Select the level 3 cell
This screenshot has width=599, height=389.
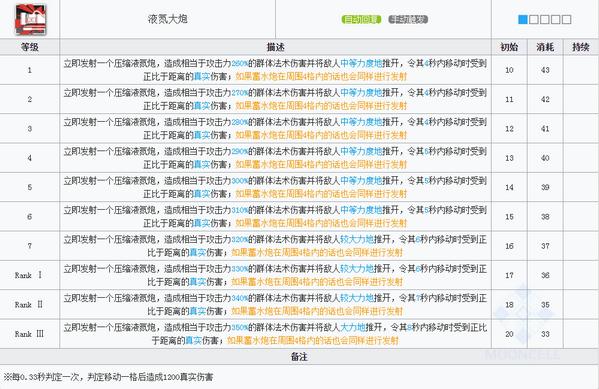pyautogui.click(x=30, y=128)
